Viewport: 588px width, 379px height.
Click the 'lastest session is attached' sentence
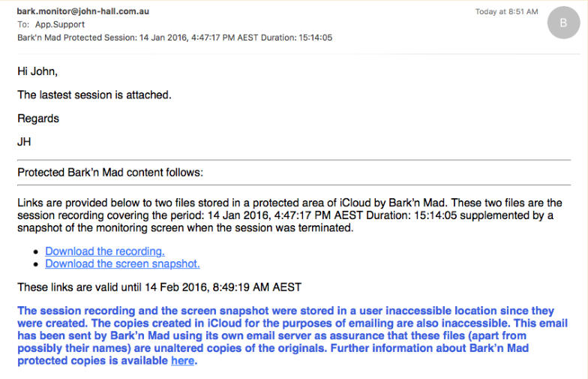94,95
